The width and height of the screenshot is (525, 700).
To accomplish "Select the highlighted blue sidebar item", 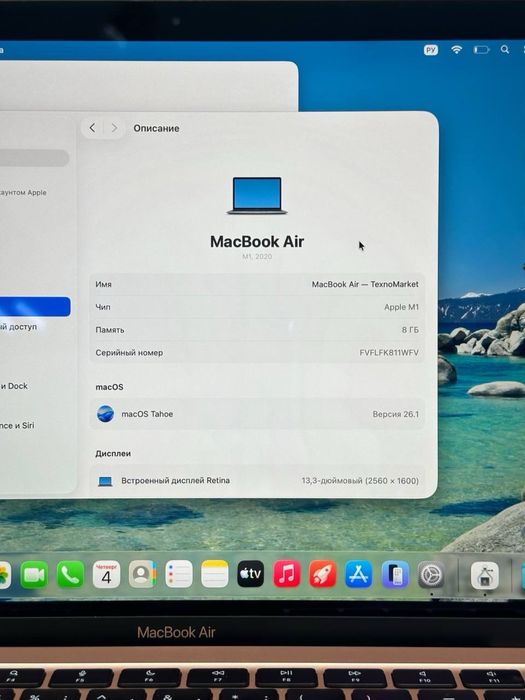I will click(35, 307).
